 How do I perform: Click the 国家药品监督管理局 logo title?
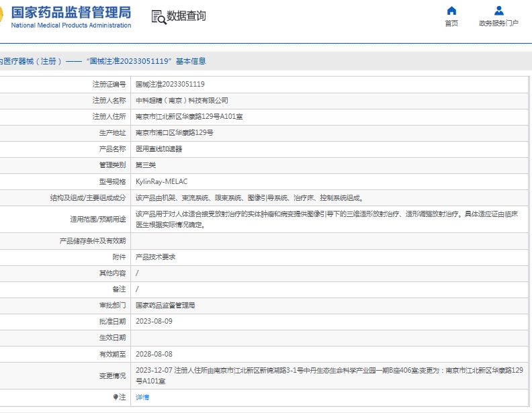pyautogui.click(x=71, y=13)
